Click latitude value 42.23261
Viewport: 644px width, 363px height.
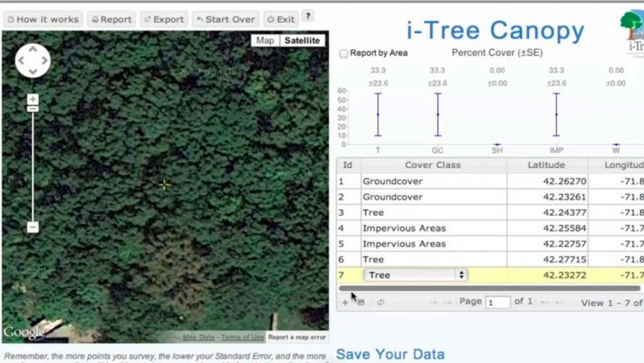565,197
